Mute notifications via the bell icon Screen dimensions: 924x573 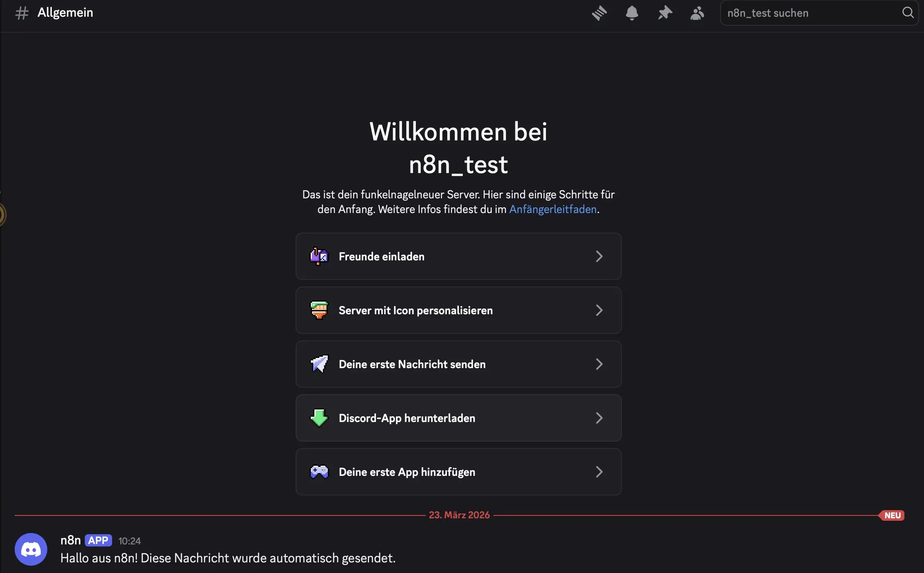(632, 13)
